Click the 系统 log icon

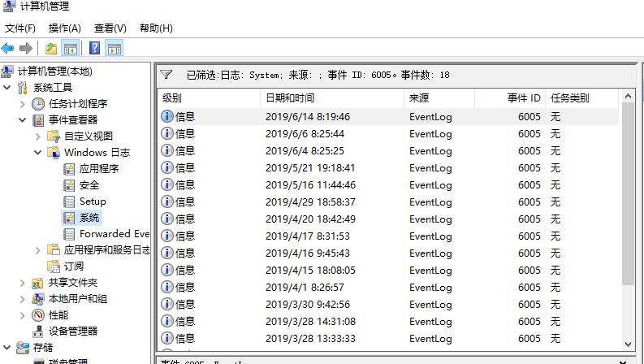[x=69, y=218]
